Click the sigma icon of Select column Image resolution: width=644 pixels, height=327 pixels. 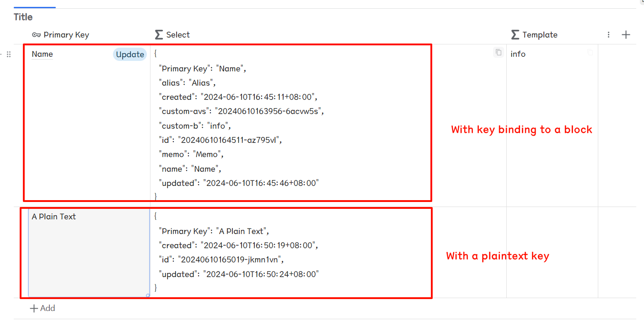tap(159, 35)
